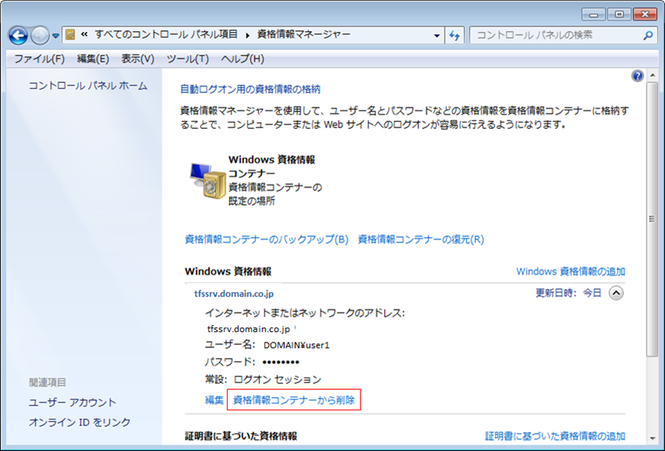Open the address bar history dropdown
665x451 pixels.
[436, 36]
